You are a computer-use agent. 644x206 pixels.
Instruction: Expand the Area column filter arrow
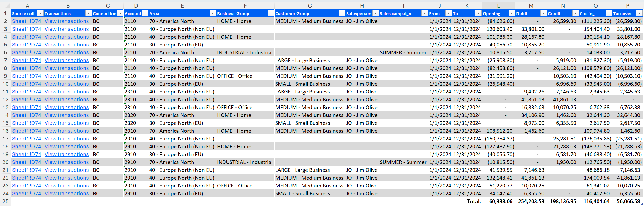pos(213,13)
